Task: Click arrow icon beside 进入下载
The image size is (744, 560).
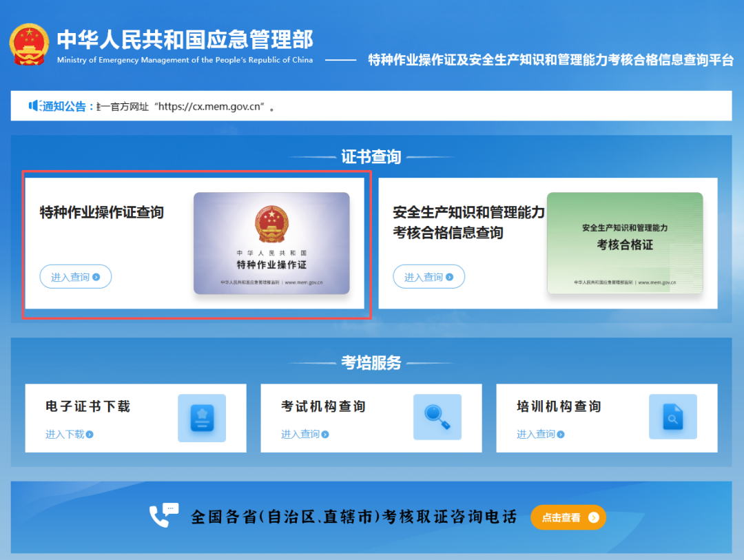Action: click(90, 435)
